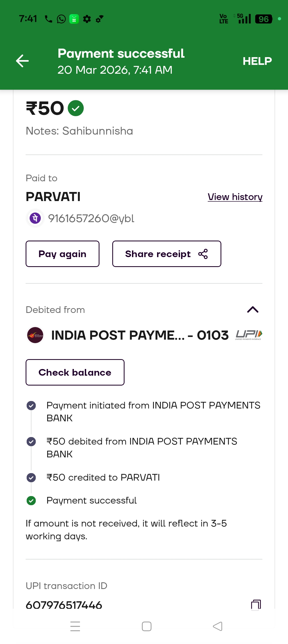Open Android recent apps navigation button
Screen dimensions: 288x644
(x=75, y=626)
